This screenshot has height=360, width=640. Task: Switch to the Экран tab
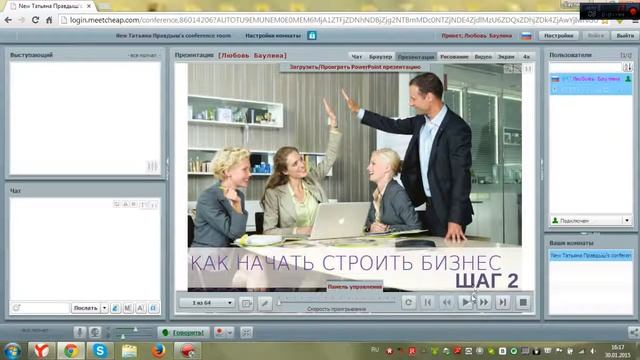click(x=506, y=57)
